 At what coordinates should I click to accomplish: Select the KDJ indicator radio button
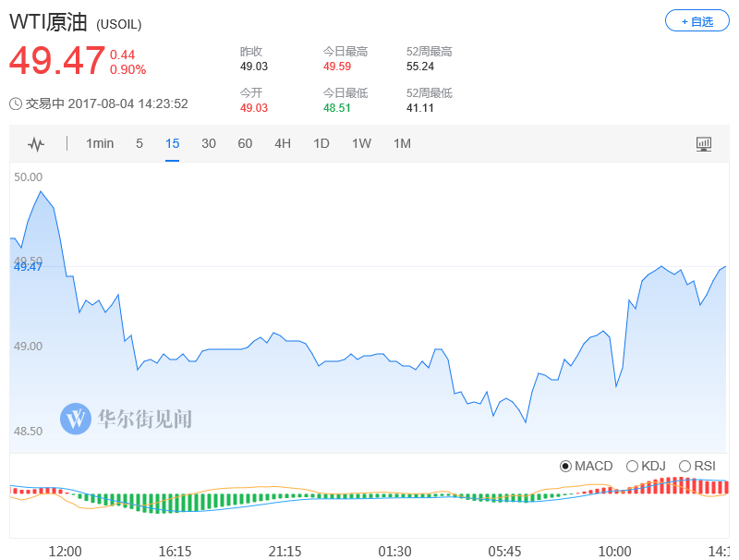(x=632, y=466)
